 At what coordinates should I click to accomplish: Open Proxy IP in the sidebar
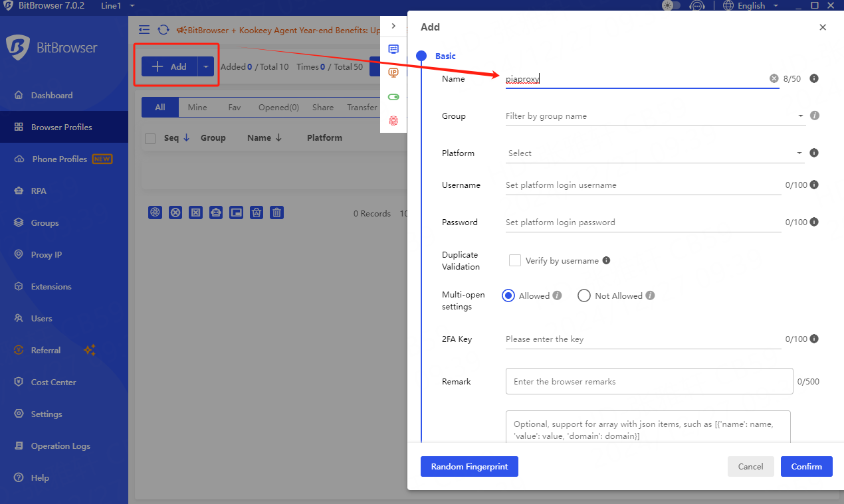[x=46, y=255]
